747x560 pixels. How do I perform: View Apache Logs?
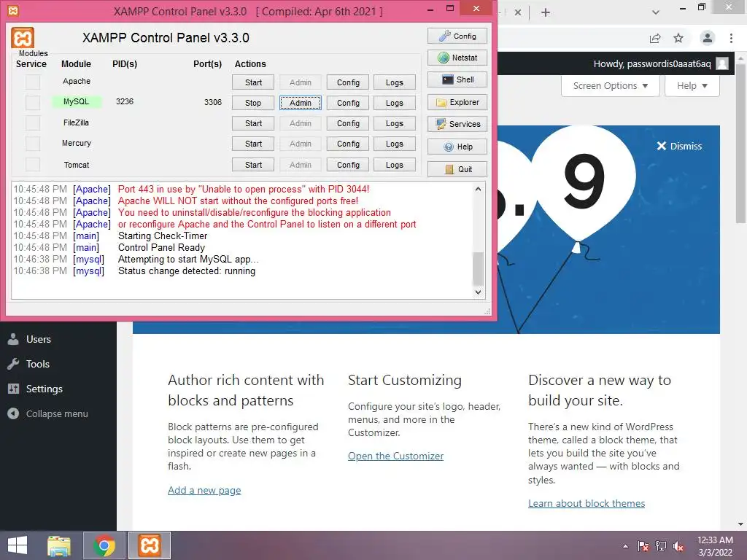point(395,82)
